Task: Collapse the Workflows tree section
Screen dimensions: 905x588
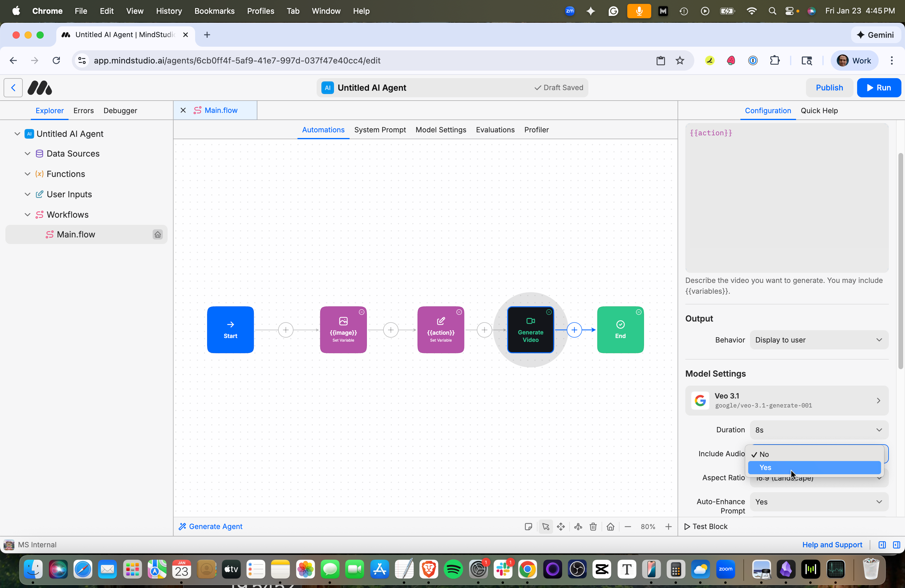Action: (27, 214)
